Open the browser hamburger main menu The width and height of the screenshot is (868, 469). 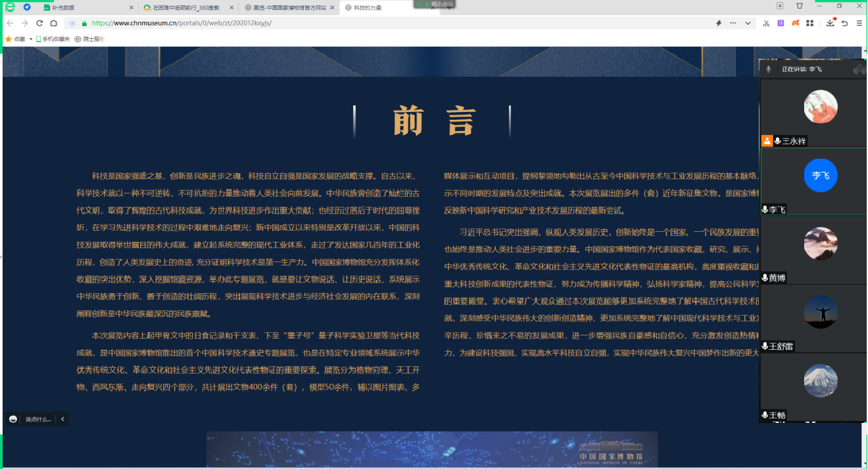[x=859, y=23]
